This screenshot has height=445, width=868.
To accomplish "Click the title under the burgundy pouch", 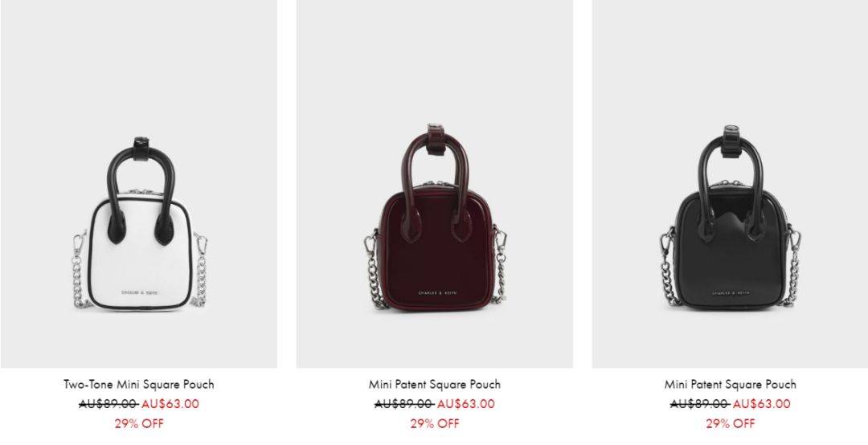I will click(435, 384).
